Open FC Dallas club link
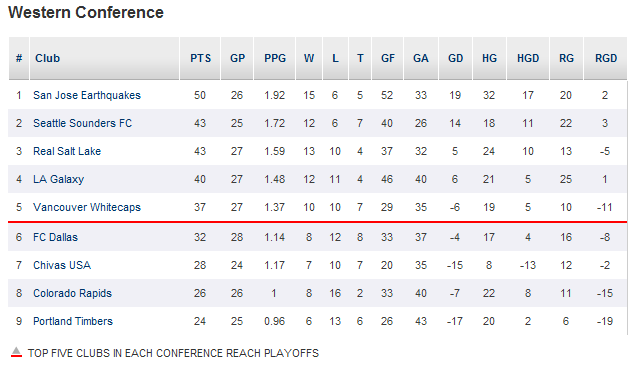 tap(55, 237)
